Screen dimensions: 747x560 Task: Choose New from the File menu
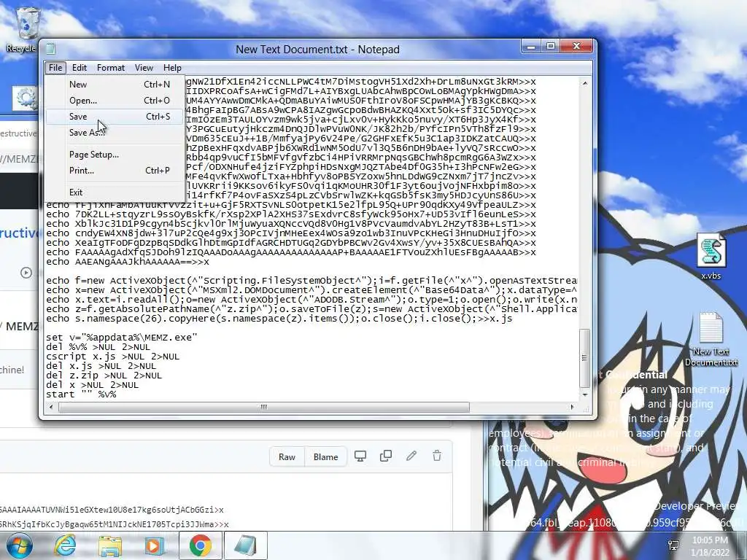click(115, 85)
